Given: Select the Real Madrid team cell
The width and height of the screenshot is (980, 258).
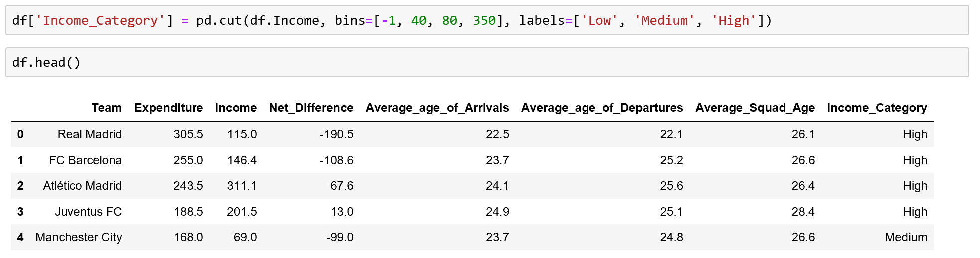Looking at the screenshot, I should coord(90,134).
